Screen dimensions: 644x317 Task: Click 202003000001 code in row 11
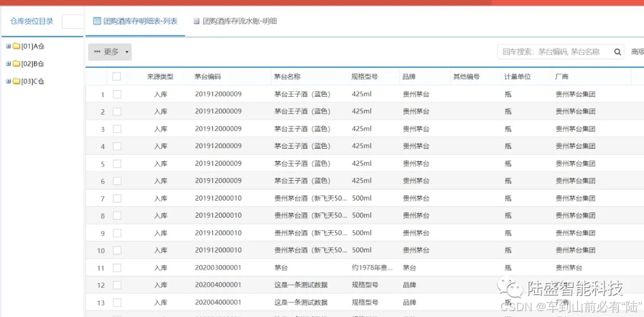click(218, 267)
